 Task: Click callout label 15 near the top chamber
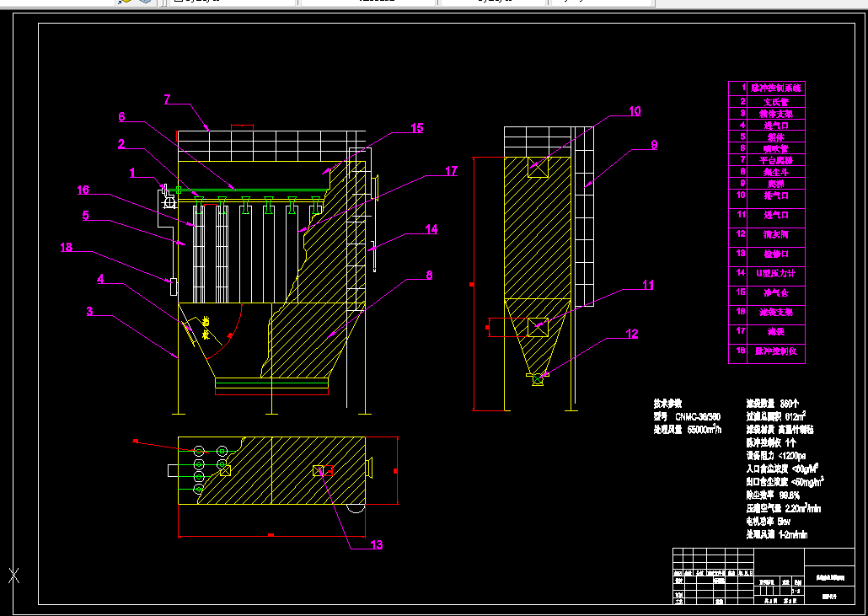pyautogui.click(x=417, y=128)
